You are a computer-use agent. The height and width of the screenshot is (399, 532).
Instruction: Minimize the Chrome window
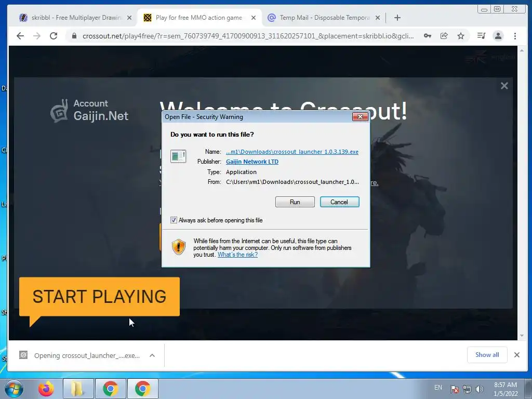(x=484, y=9)
